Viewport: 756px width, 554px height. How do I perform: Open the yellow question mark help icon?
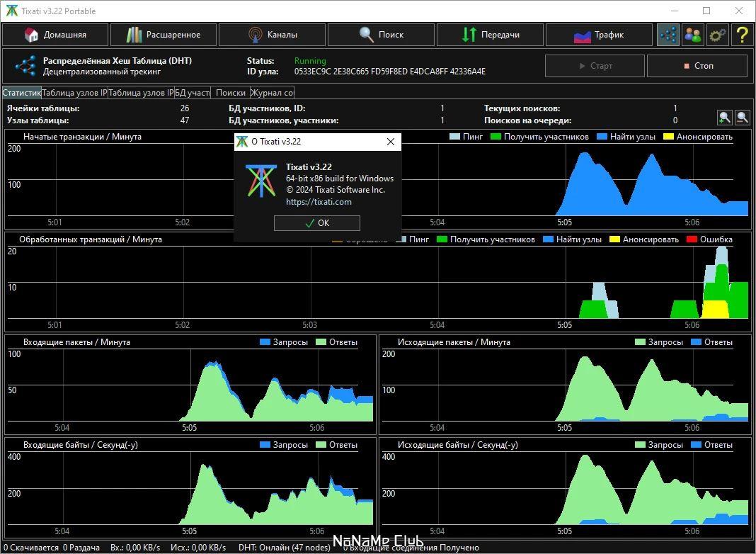(742, 35)
